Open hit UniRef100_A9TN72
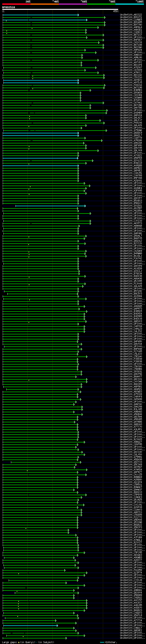The width and height of the screenshot is (146, 644). [x=131, y=80]
